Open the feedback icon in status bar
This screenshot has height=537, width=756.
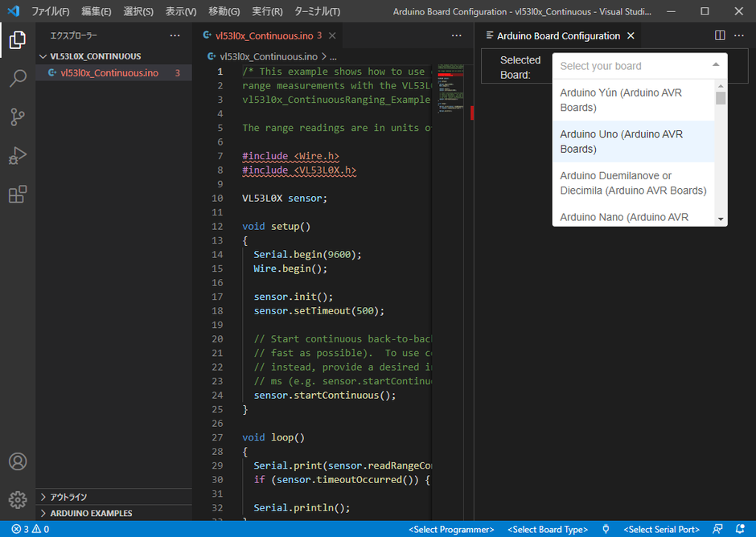click(717, 529)
